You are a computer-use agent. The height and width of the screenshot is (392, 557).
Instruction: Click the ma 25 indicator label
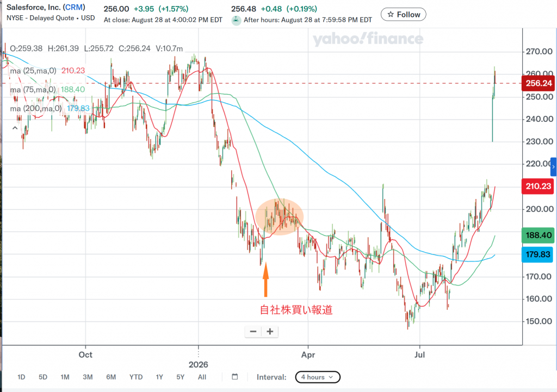33,71
